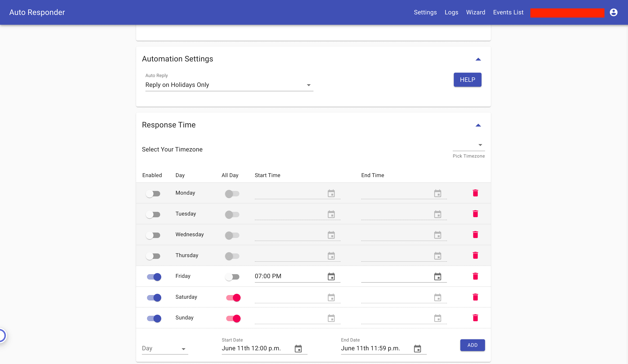Image resolution: width=628 pixels, height=364 pixels.
Task: Open the Auto Reply dropdown
Action: [229, 85]
